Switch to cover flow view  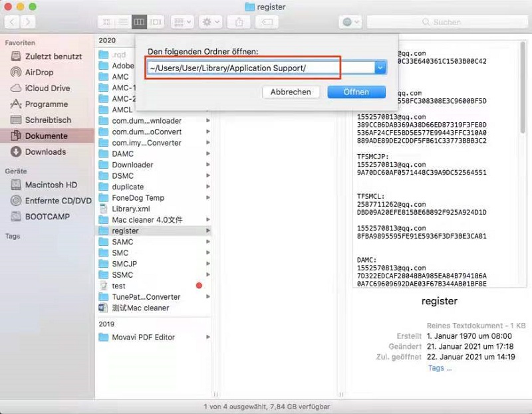[156, 22]
